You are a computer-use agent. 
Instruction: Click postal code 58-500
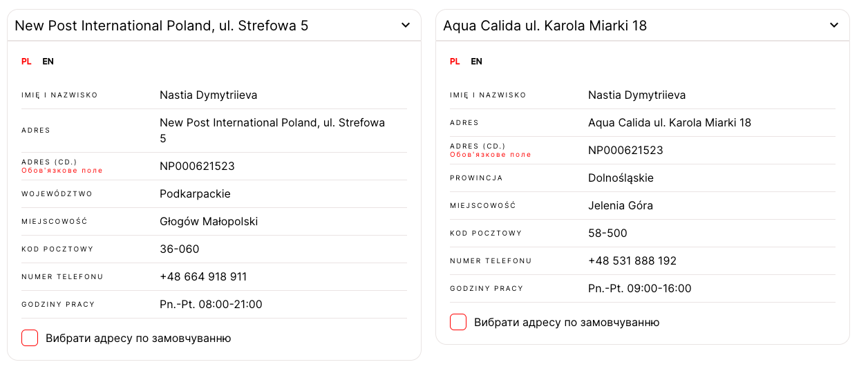(607, 234)
